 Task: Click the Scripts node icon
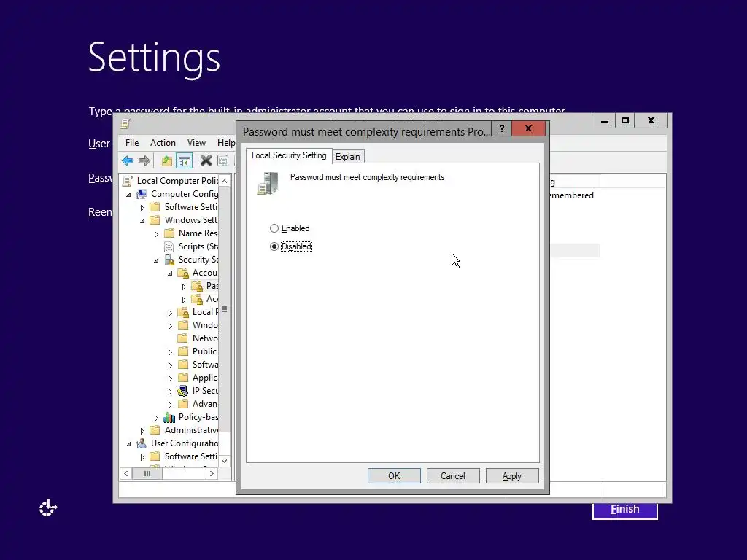[169, 246]
